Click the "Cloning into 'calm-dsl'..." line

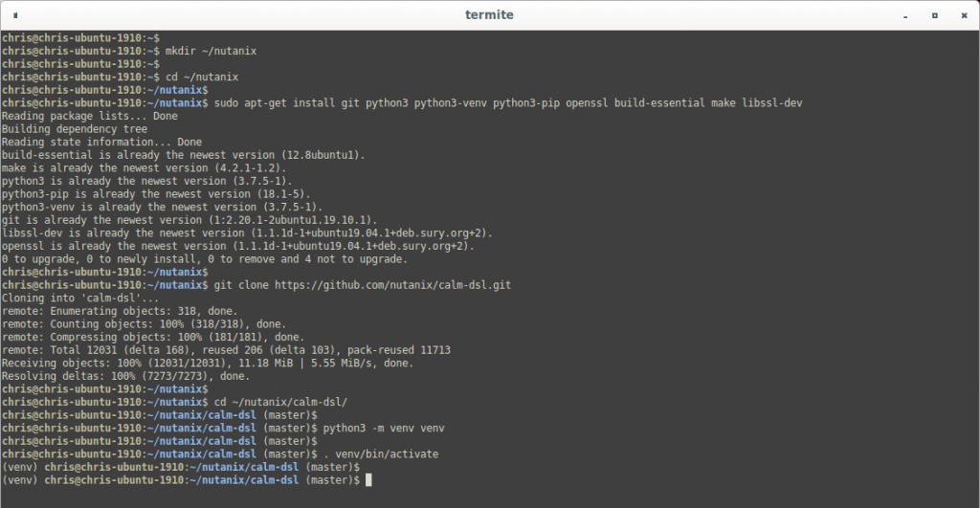(80, 298)
